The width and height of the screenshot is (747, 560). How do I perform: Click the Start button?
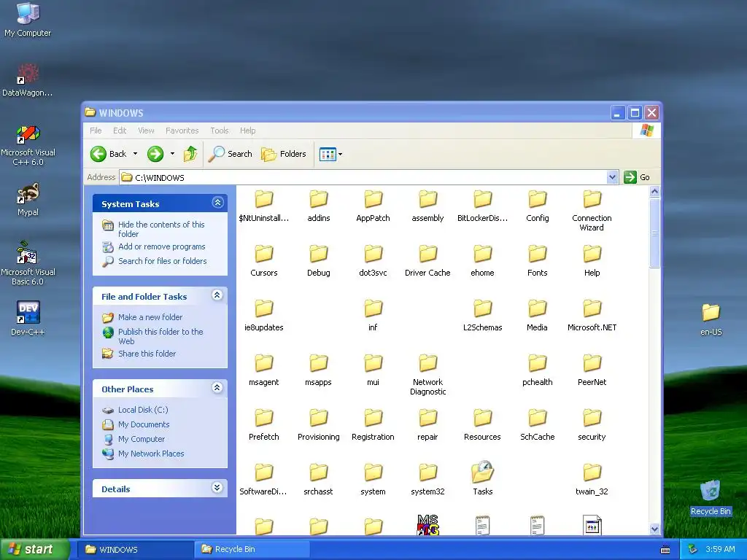(34, 549)
